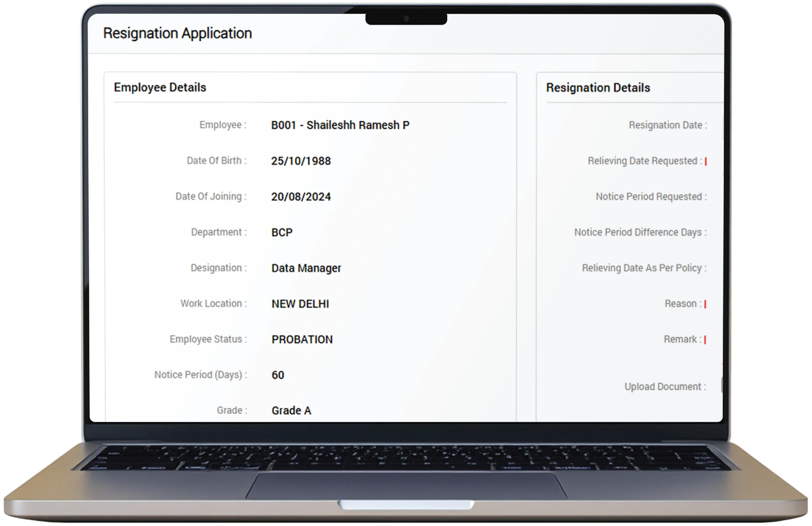The image size is (812, 526).
Task: Click the department value BCP
Action: [x=282, y=233]
